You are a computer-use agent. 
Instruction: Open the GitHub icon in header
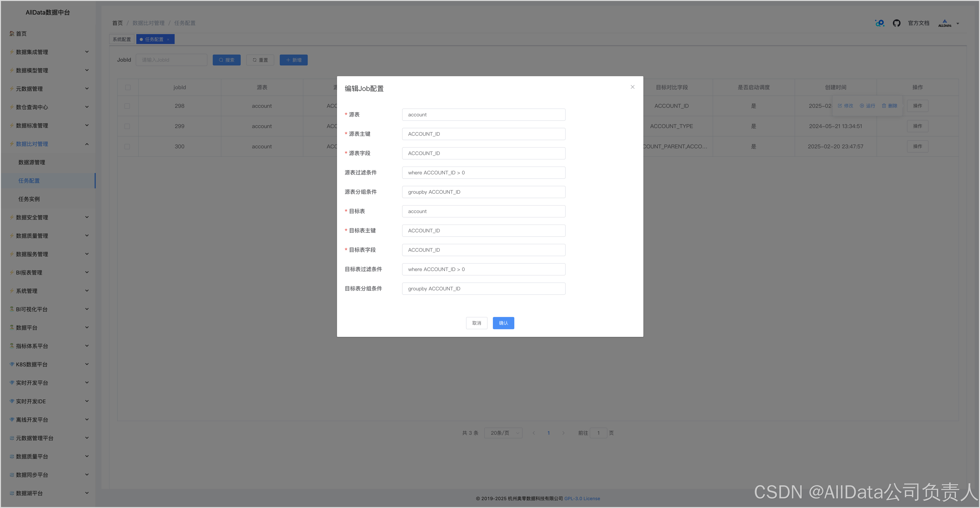pyautogui.click(x=896, y=23)
